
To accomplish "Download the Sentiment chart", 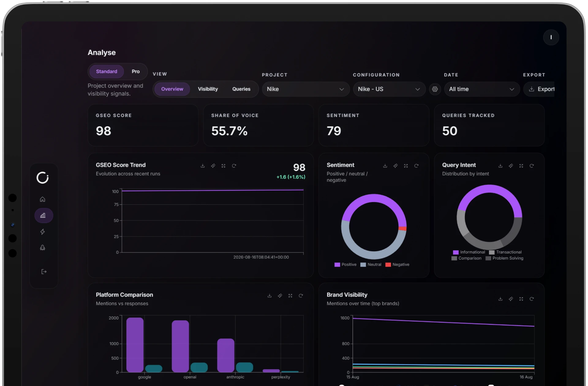I will tap(385, 166).
